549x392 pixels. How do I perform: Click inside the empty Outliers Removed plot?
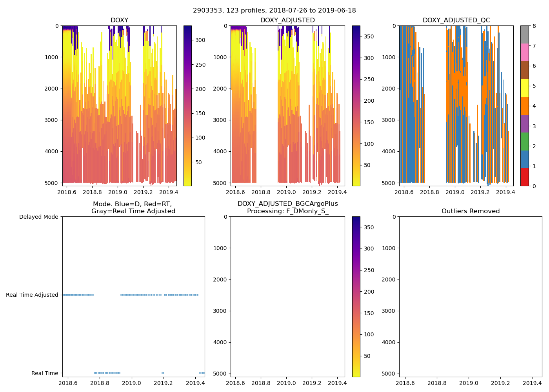point(471,296)
